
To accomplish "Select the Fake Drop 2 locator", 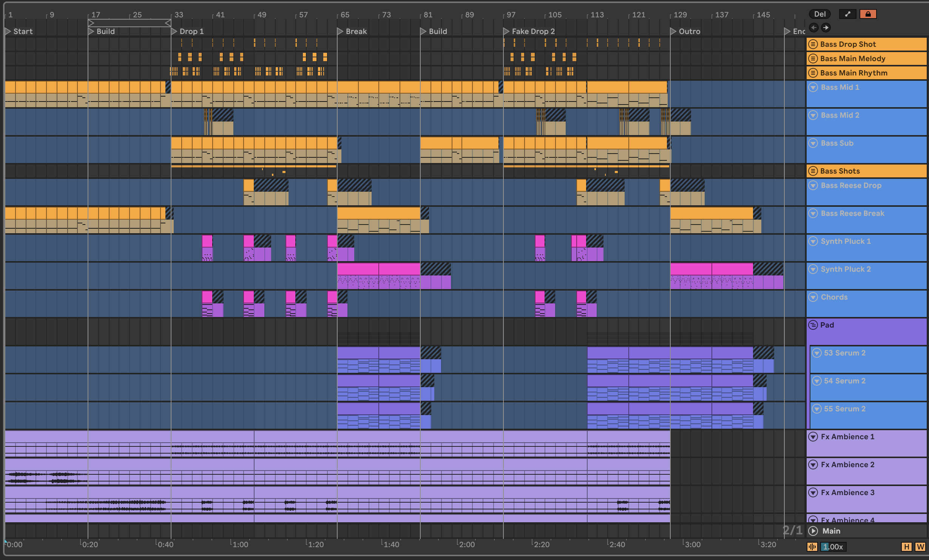I will (x=533, y=31).
